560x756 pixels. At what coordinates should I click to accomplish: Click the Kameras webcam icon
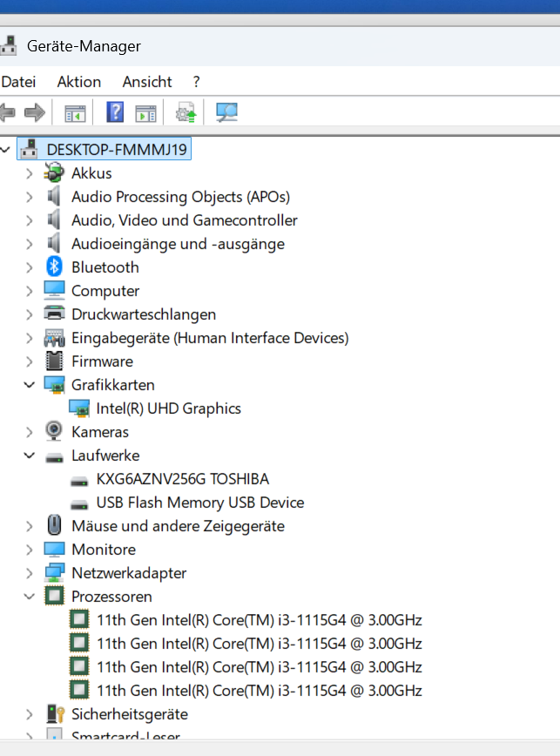tap(54, 431)
